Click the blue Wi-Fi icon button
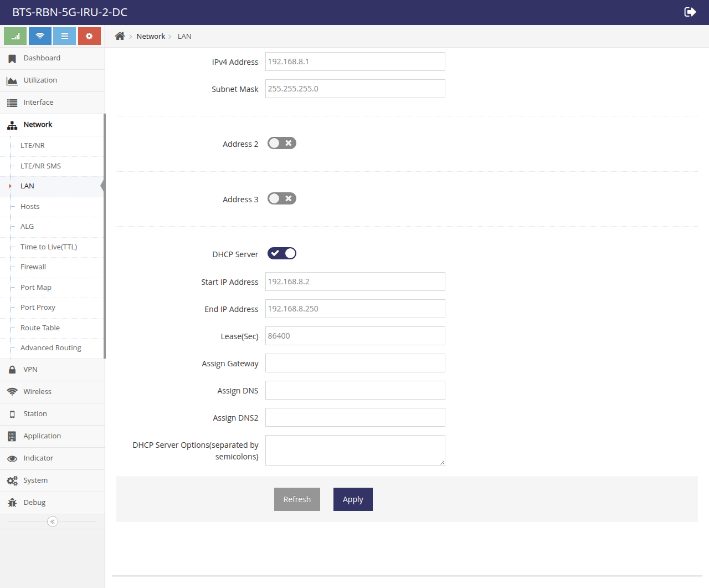Image resolution: width=709 pixels, height=588 pixels. [40, 36]
